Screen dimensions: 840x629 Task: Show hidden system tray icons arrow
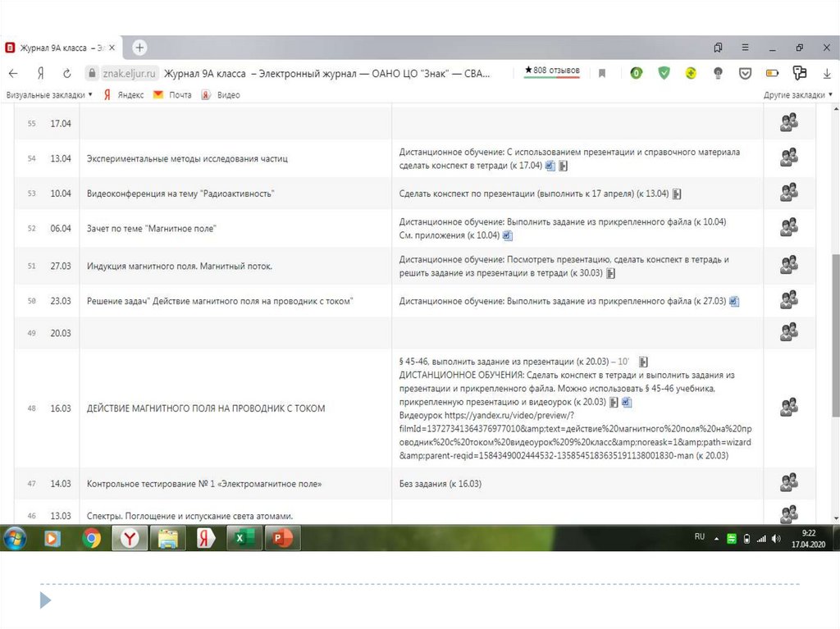point(717,539)
